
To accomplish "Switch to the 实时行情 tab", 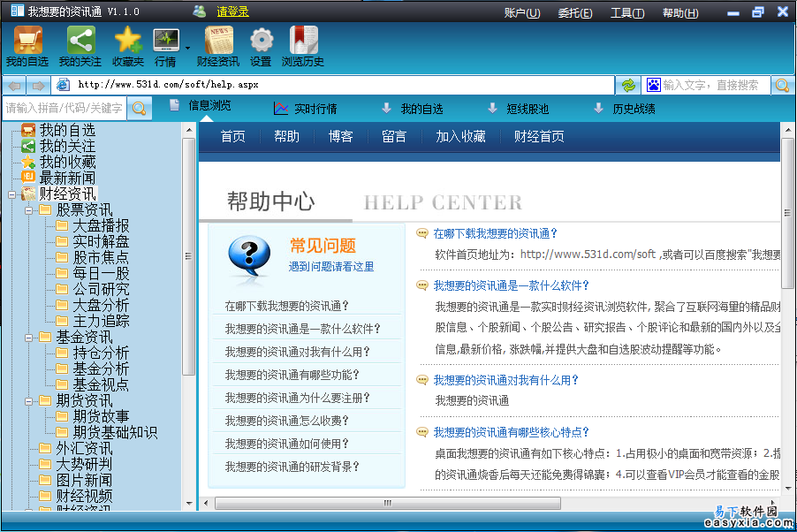I will [315, 109].
